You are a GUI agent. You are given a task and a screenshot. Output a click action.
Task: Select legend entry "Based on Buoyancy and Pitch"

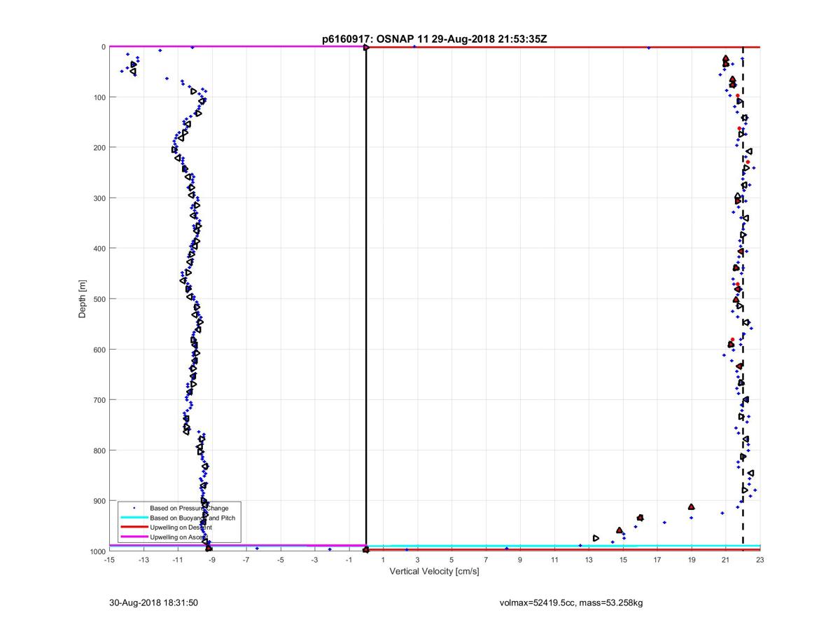coord(192,518)
